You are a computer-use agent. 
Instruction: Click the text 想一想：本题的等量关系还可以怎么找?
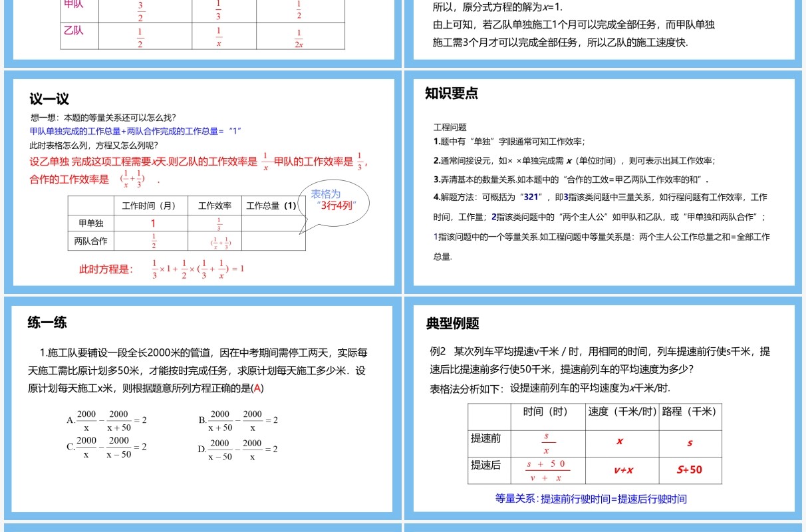(103, 118)
